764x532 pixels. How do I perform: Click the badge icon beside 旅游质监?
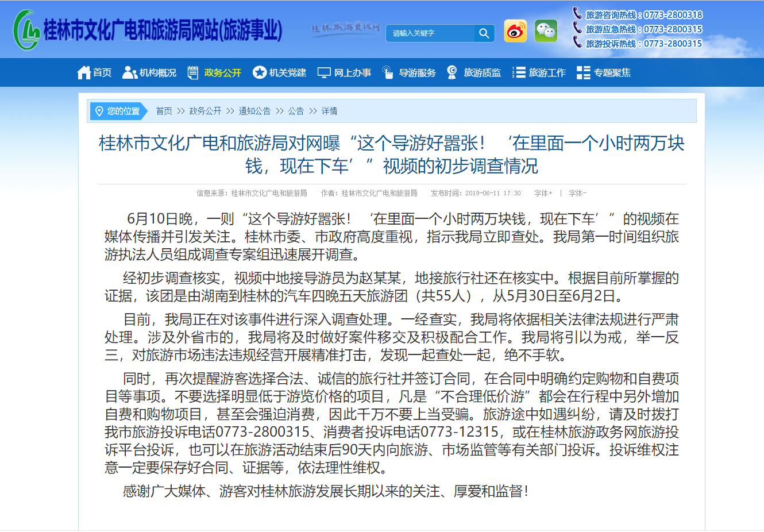(x=452, y=72)
